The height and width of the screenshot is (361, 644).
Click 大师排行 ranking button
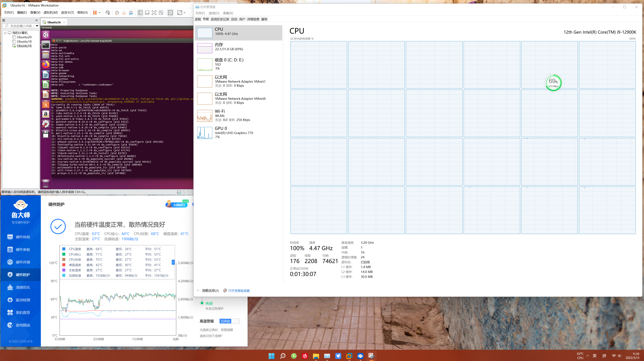point(177,204)
